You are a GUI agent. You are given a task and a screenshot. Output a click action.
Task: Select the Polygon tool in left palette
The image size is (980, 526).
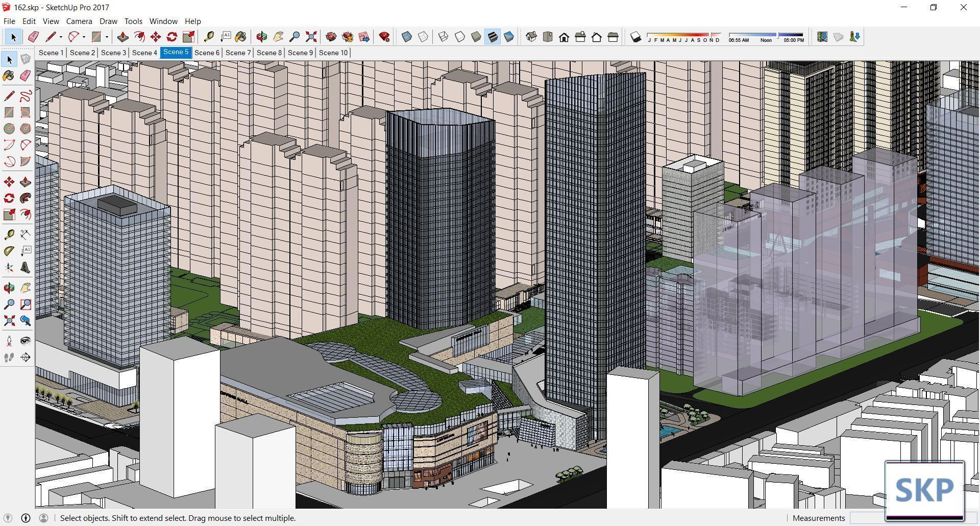pyautogui.click(x=26, y=129)
